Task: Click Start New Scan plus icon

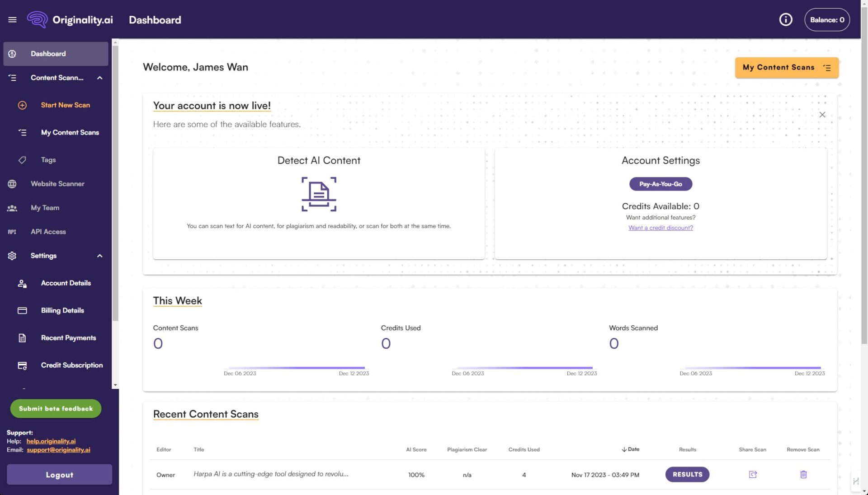Action: coord(22,105)
